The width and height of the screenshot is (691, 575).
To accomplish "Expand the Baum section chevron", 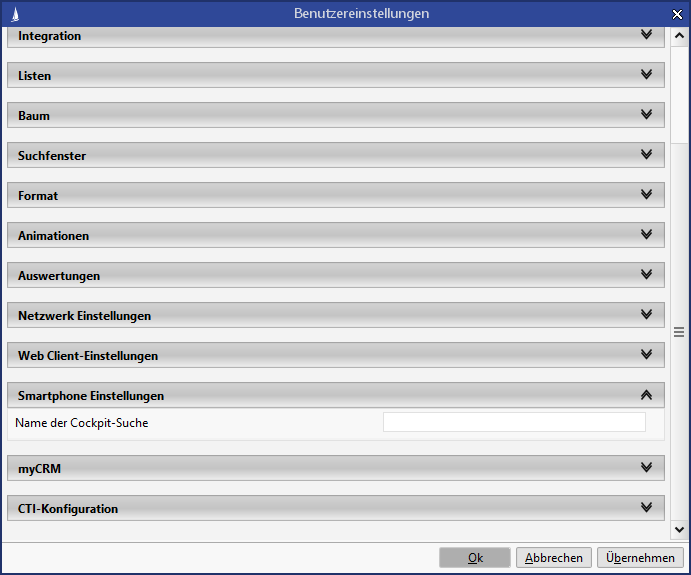I will tap(646, 115).
